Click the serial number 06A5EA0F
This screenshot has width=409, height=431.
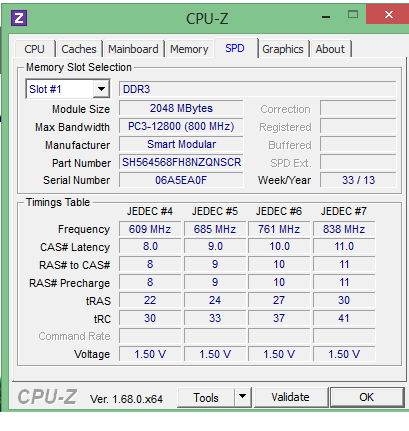point(181,180)
